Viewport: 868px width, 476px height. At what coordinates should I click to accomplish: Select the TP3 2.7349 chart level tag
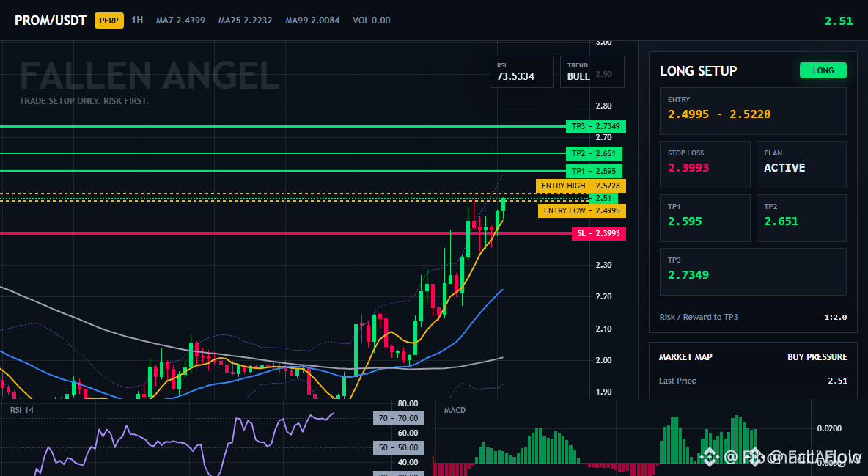click(595, 126)
